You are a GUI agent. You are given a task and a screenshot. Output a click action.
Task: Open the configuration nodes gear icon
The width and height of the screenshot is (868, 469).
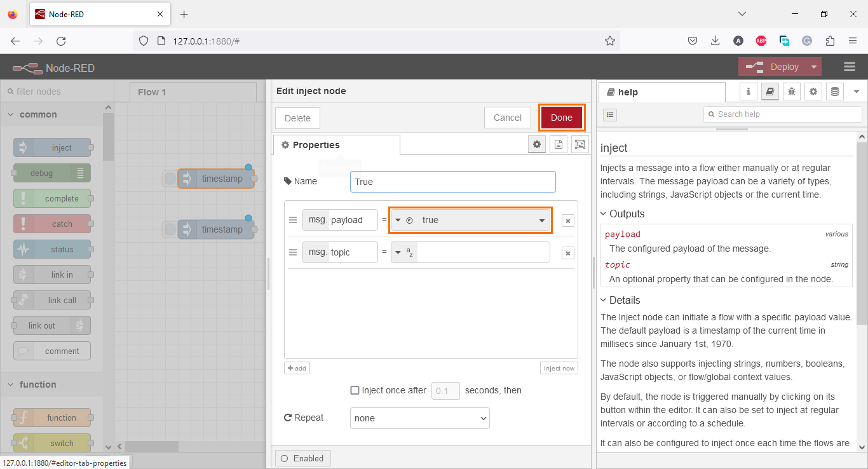click(813, 92)
